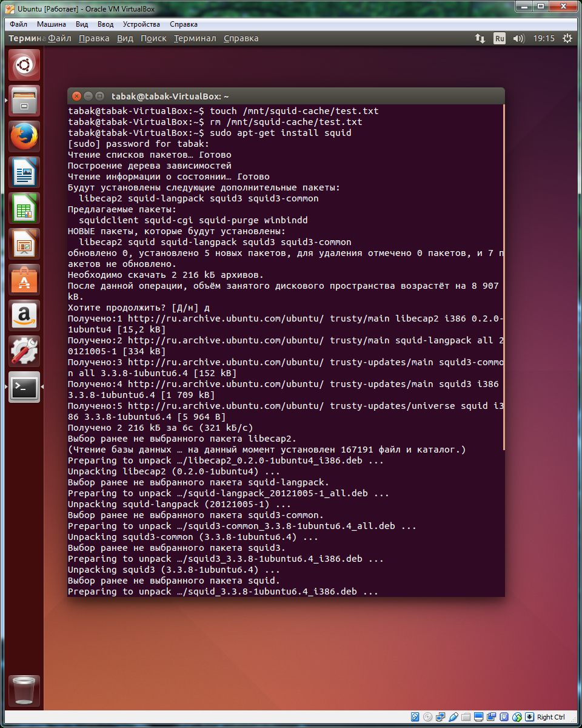Open the Терминал menu in Ubuntu panel
The width and height of the screenshot is (582, 728).
(x=195, y=38)
